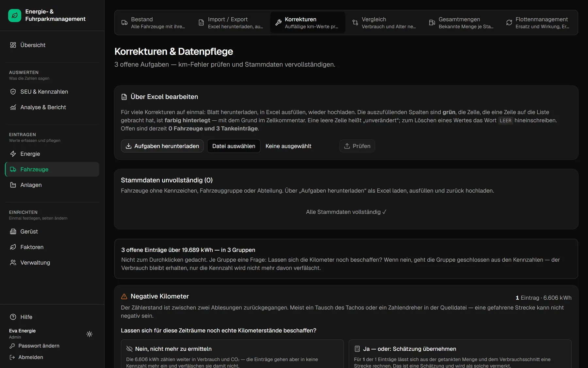Go to Analyse & Bericht
The width and height of the screenshot is (588, 368).
tap(52, 107)
